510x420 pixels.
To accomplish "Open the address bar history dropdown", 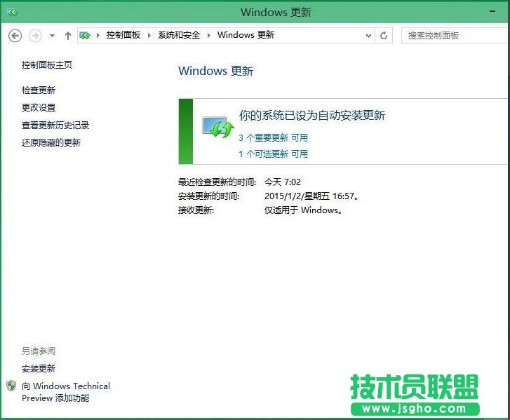I will click(x=368, y=36).
